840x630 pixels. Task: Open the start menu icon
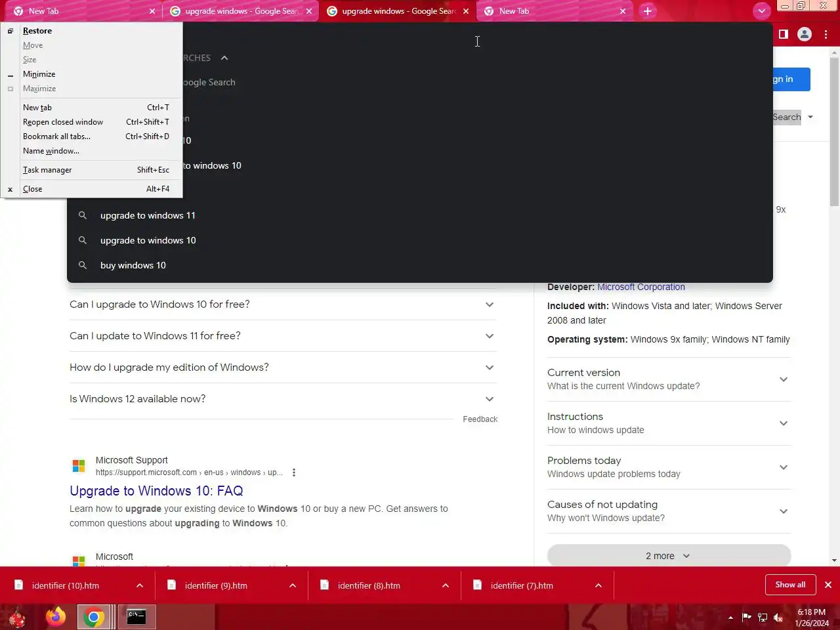pyautogui.click(x=16, y=617)
